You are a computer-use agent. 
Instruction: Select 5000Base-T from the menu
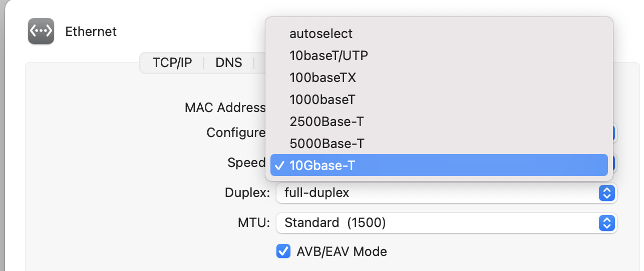click(327, 143)
